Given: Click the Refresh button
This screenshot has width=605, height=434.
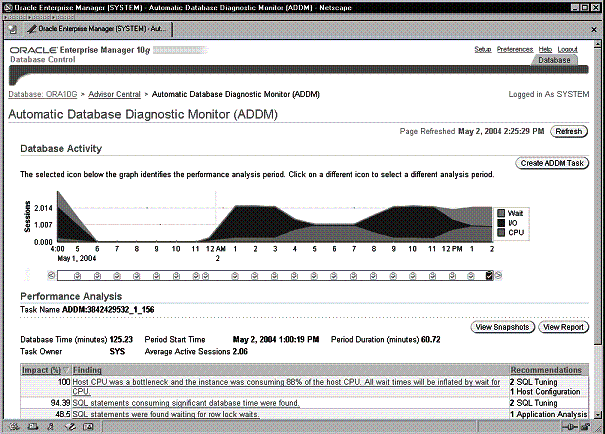Looking at the screenshot, I should tap(569, 131).
